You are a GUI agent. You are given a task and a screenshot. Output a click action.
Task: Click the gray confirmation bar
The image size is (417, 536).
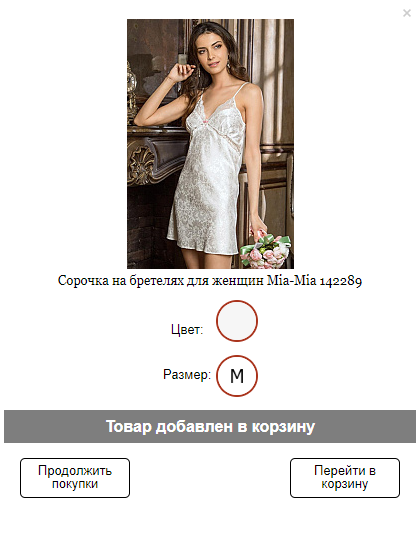click(210, 426)
